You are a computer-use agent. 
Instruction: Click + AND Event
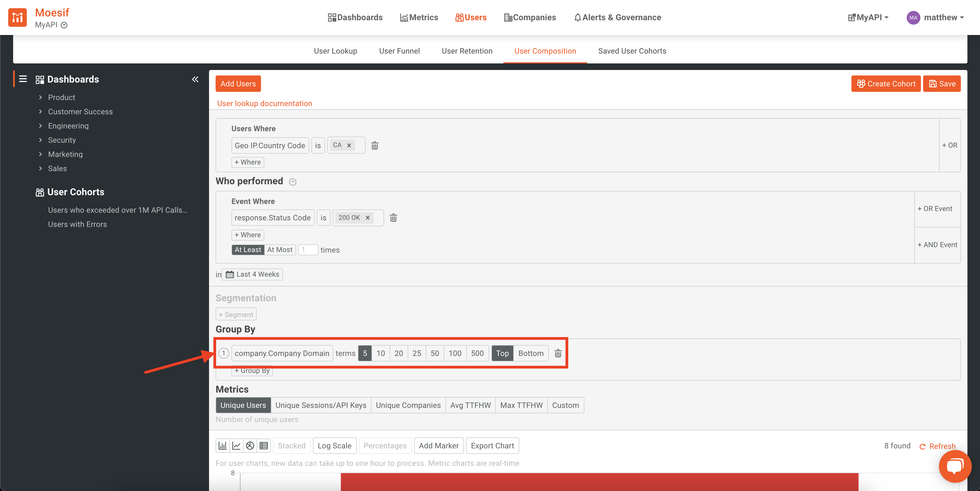pyautogui.click(x=937, y=245)
